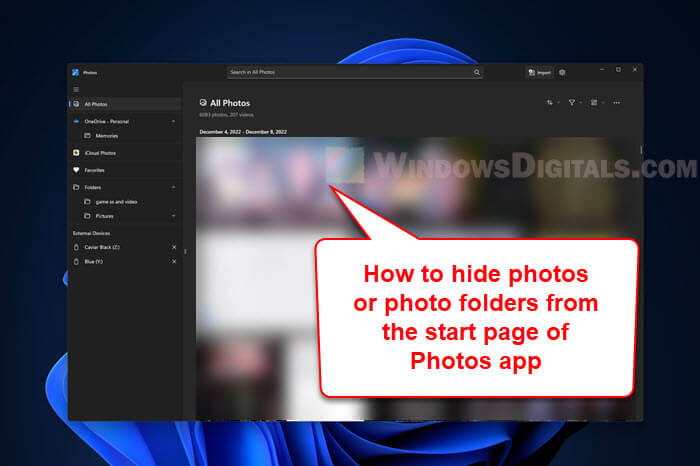This screenshot has height=466, width=700.
Task: Click the December 4, 2022 date heading
Action: point(243,132)
